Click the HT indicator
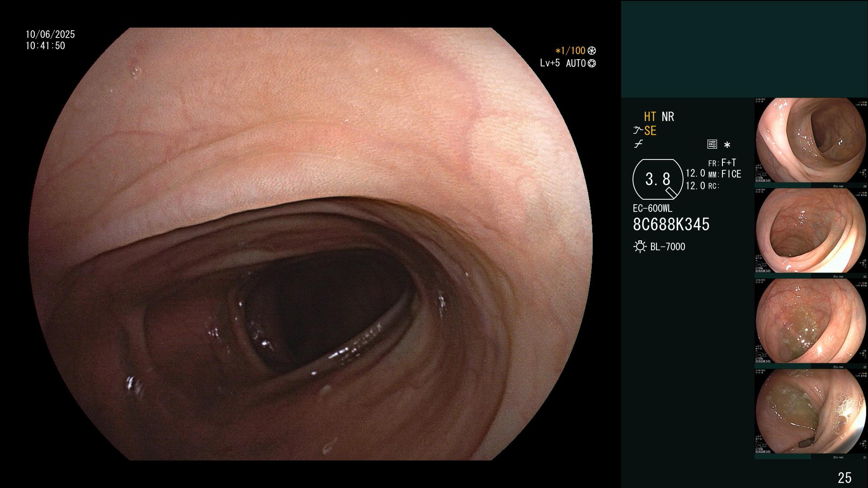This screenshot has width=868, height=488. (650, 117)
